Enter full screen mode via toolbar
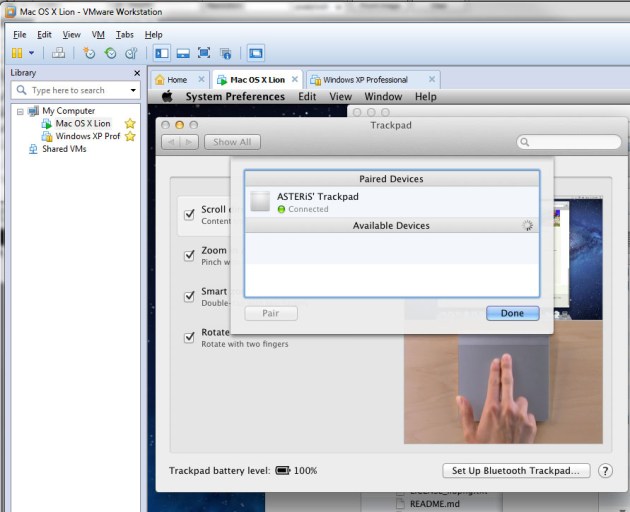630x512 pixels. click(x=204, y=53)
